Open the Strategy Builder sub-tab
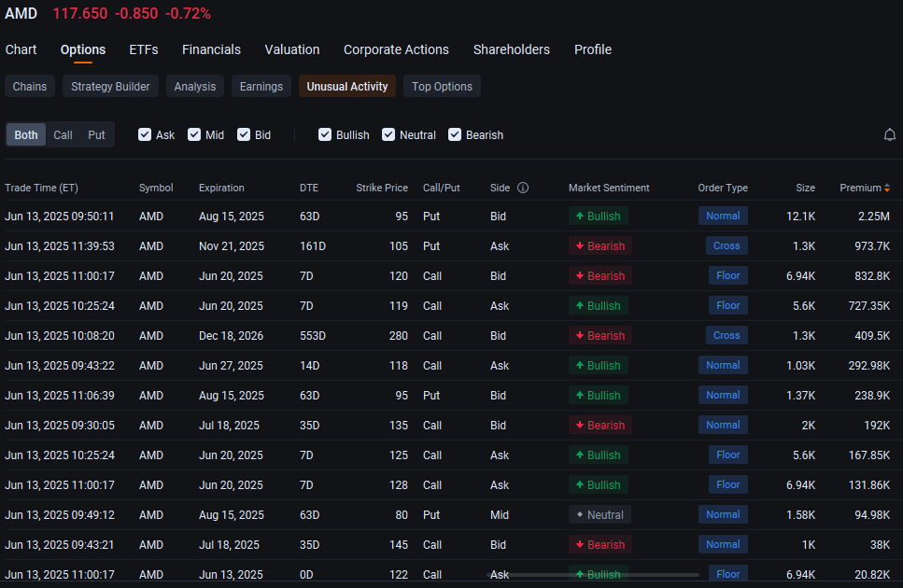 pyautogui.click(x=110, y=86)
